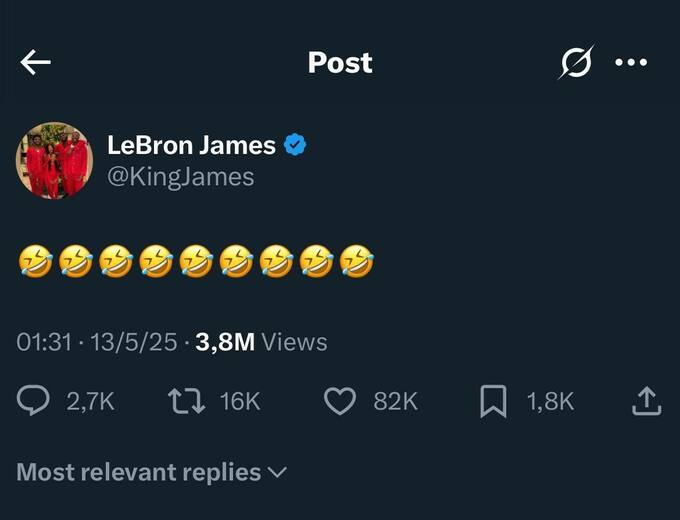This screenshot has width=680, height=520.
Task: Click the share upload icon
Action: pos(646,401)
